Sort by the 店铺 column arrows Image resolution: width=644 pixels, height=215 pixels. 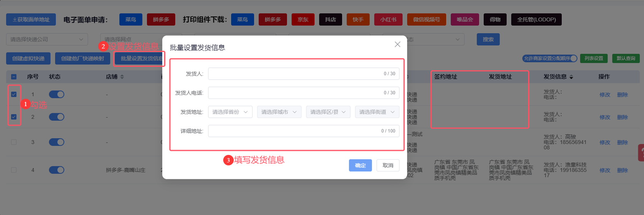point(122,77)
